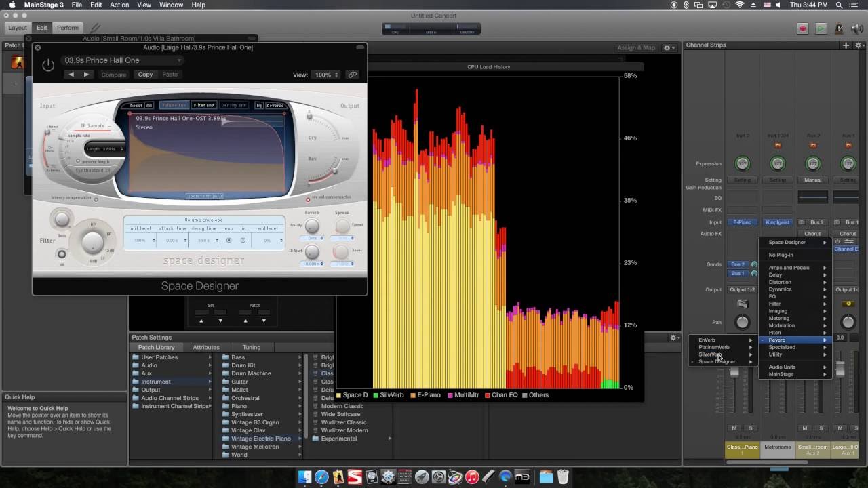Open the Dynamics plug-in submenu

[795, 289]
